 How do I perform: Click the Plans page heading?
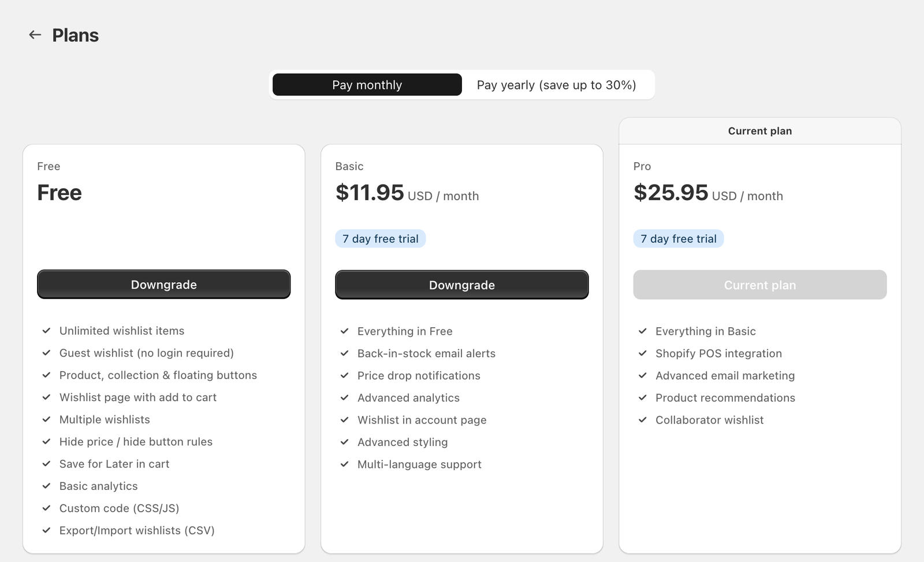(x=76, y=35)
